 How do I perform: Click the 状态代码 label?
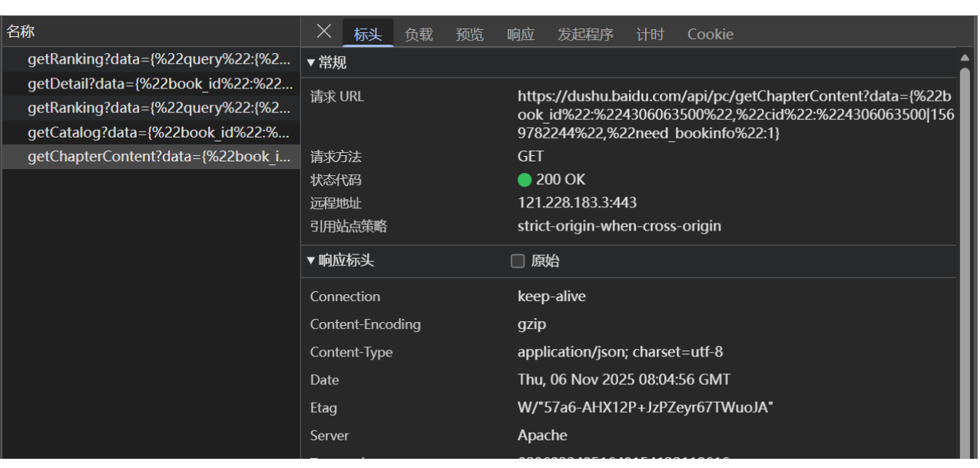335,180
